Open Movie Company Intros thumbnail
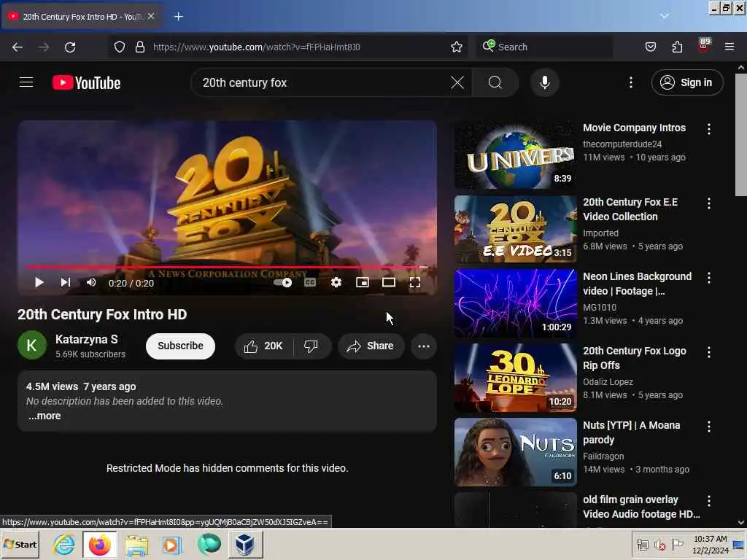The height and width of the screenshot is (560, 747). 516,155
